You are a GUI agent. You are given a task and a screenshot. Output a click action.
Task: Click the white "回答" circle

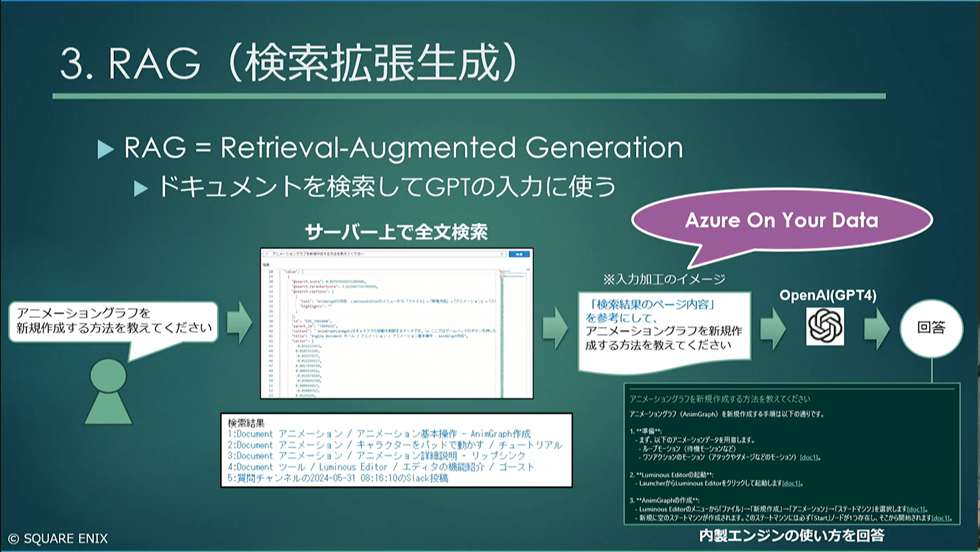click(x=931, y=328)
